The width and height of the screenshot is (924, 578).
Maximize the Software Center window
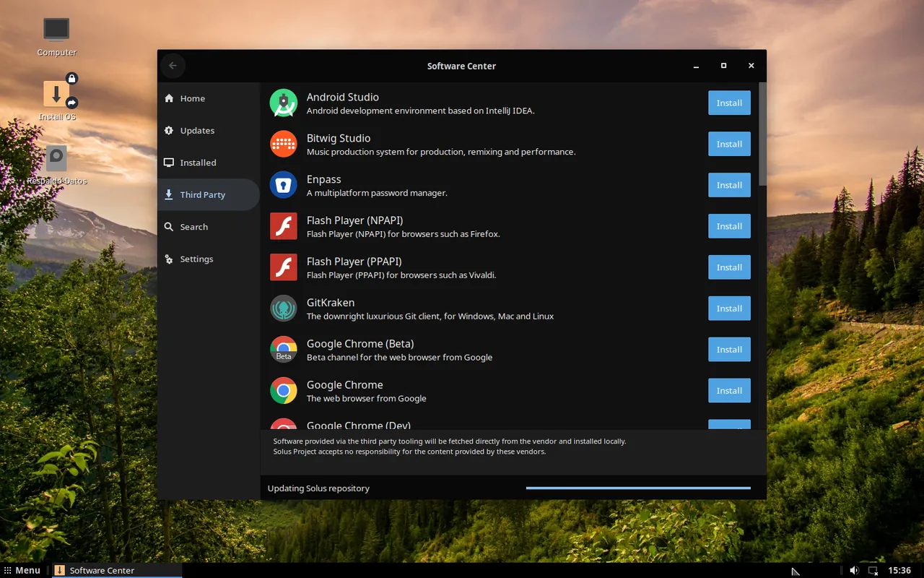point(723,66)
